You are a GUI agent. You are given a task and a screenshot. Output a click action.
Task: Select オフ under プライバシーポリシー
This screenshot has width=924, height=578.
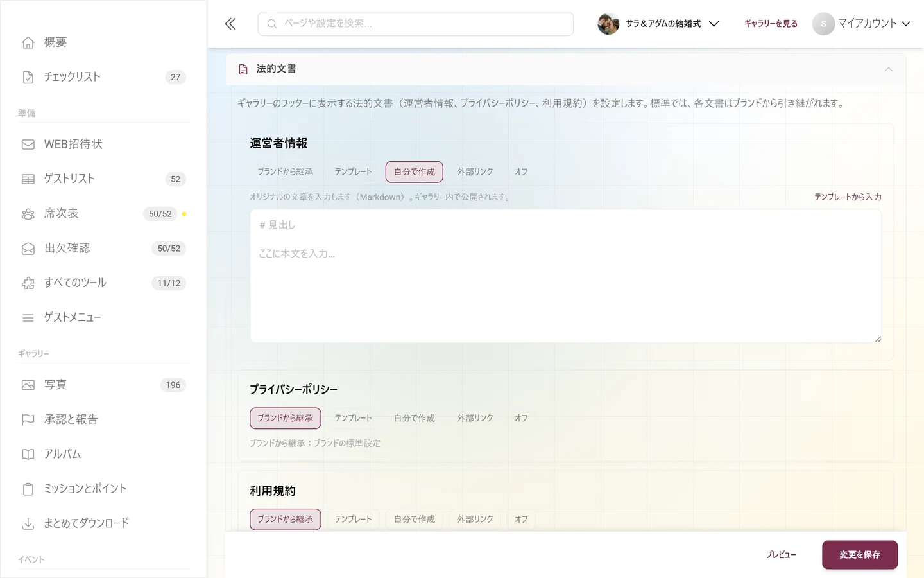click(x=521, y=418)
